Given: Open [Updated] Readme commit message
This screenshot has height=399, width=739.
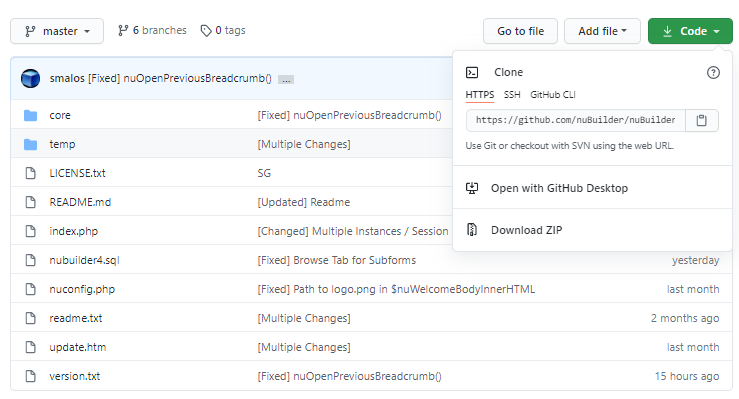Looking at the screenshot, I should tap(304, 202).
